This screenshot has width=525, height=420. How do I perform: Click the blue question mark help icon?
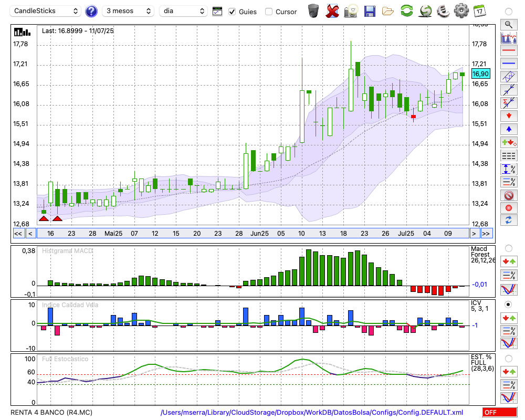click(x=91, y=12)
